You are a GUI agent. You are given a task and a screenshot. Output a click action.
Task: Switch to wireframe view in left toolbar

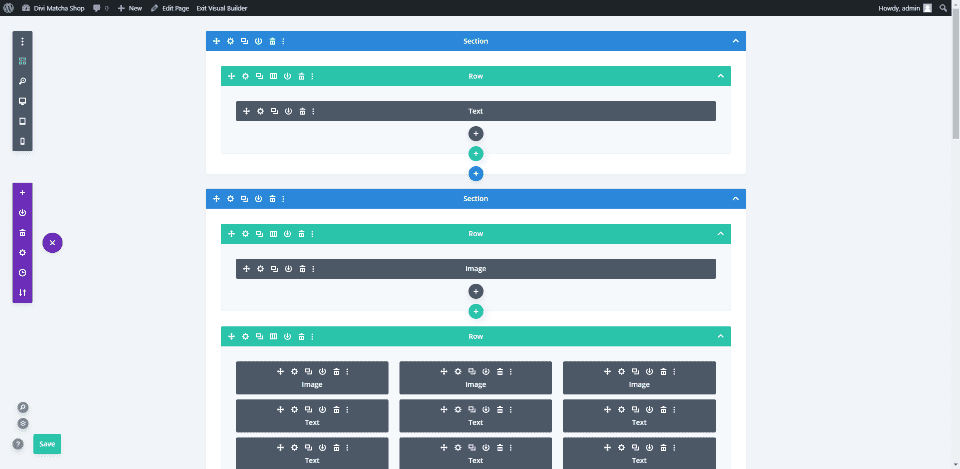(23, 61)
